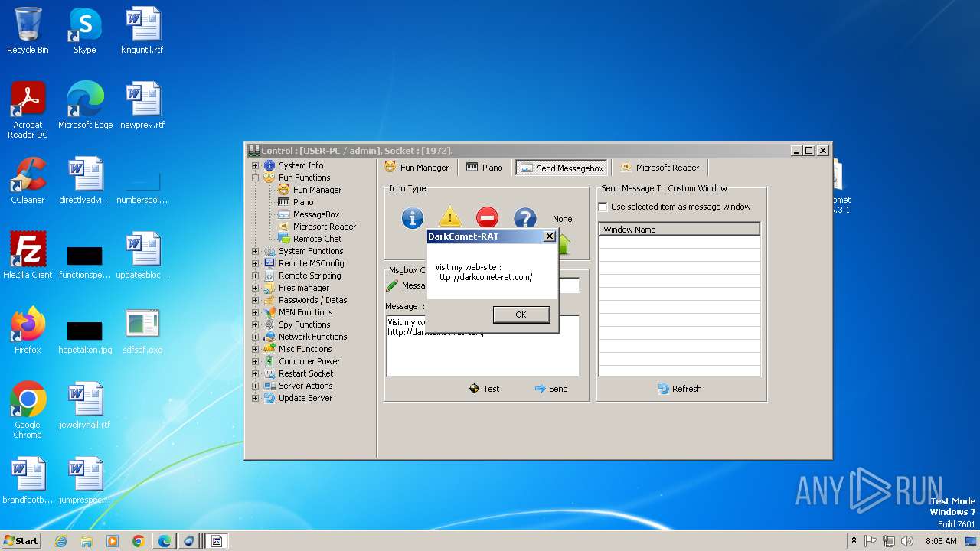Image resolution: width=980 pixels, height=551 pixels.
Task: Click the Send button
Action: pyautogui.click(x=551, y=389)
